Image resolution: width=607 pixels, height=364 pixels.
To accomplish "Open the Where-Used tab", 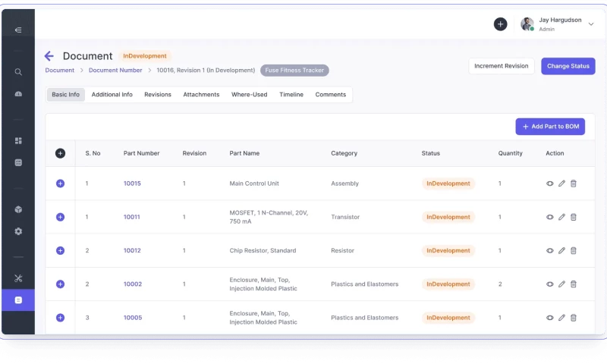I will point(250,94).
